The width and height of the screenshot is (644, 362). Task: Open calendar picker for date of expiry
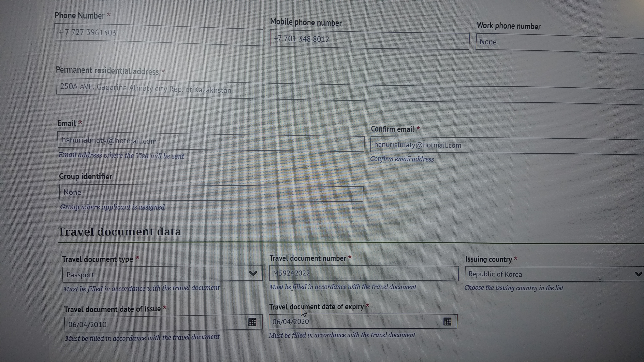point(447,322)
